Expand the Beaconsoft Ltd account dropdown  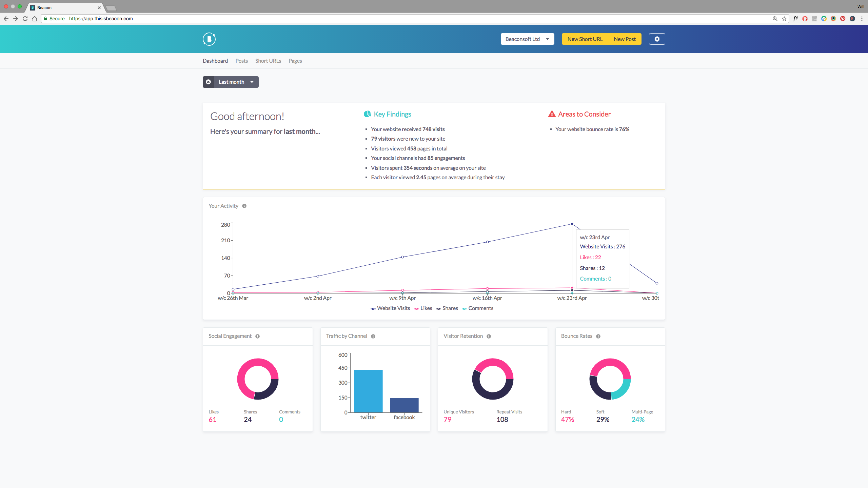click(527, 39)
